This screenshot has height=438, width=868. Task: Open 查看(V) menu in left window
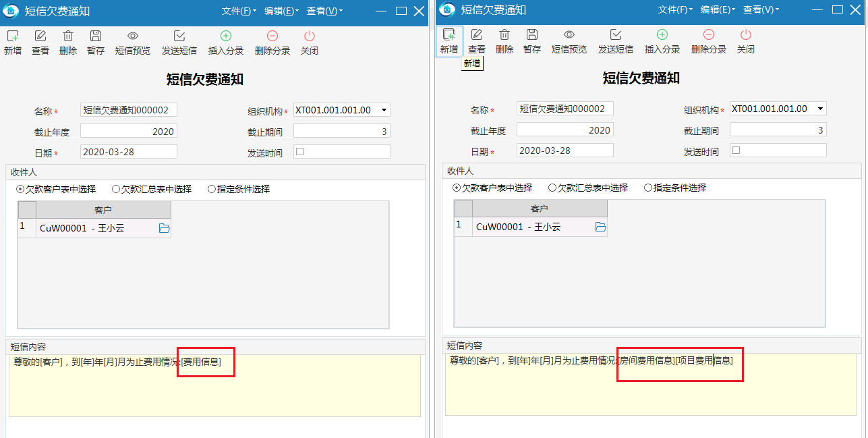point(324,11)
